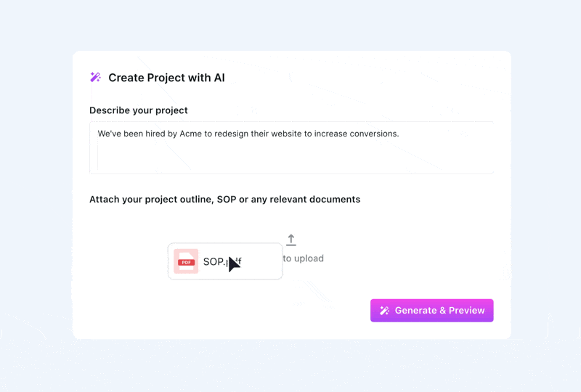Click the red PDF file icon
581x392 pixels.
186,261
